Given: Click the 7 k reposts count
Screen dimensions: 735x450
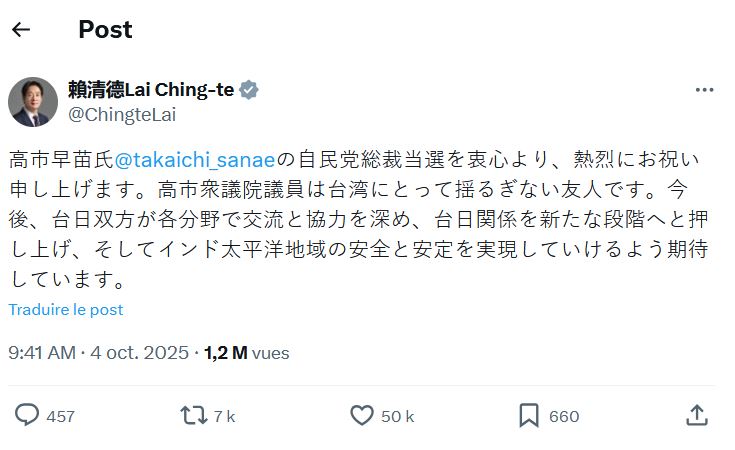Looking at the screenshot, I should (224, 416).
